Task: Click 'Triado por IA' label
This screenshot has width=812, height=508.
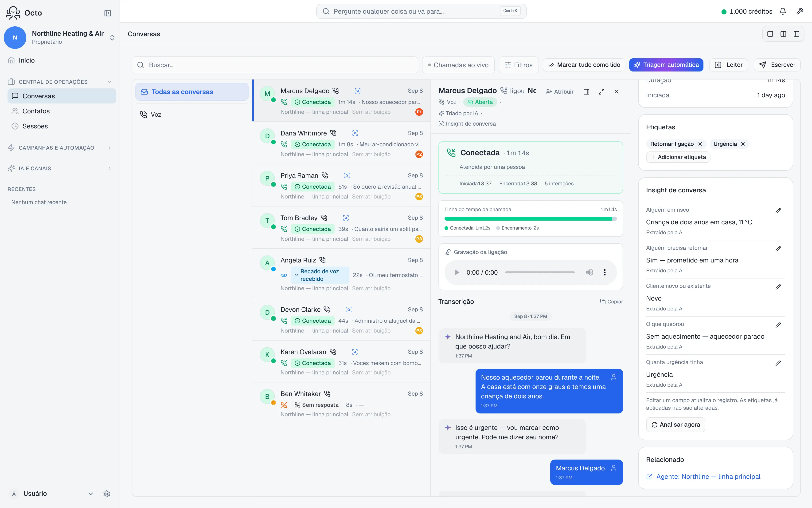Action: pyautogui.click(x=458, y=113)
